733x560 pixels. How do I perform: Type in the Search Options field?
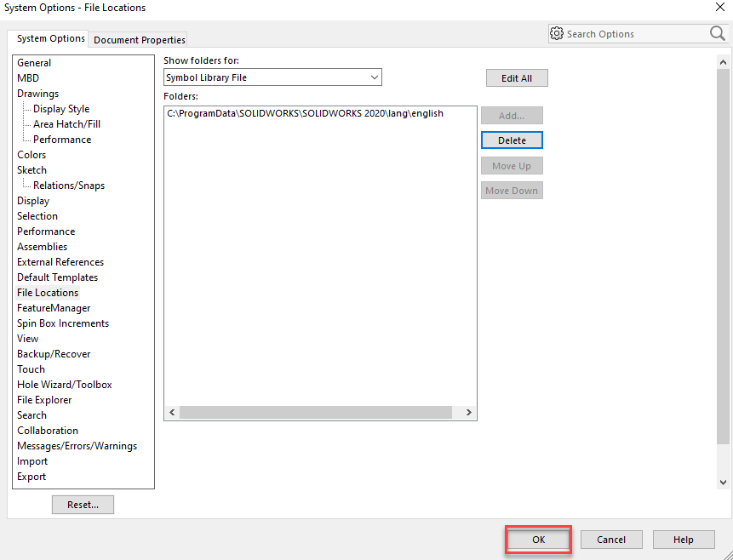(x=634, y=34)
